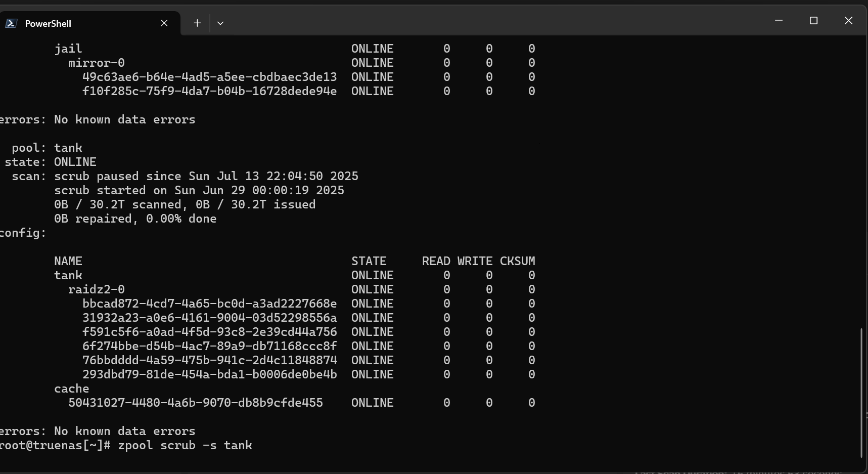
Task: Click disk ID beginning with bbcad872
Action: coord(209,304)
